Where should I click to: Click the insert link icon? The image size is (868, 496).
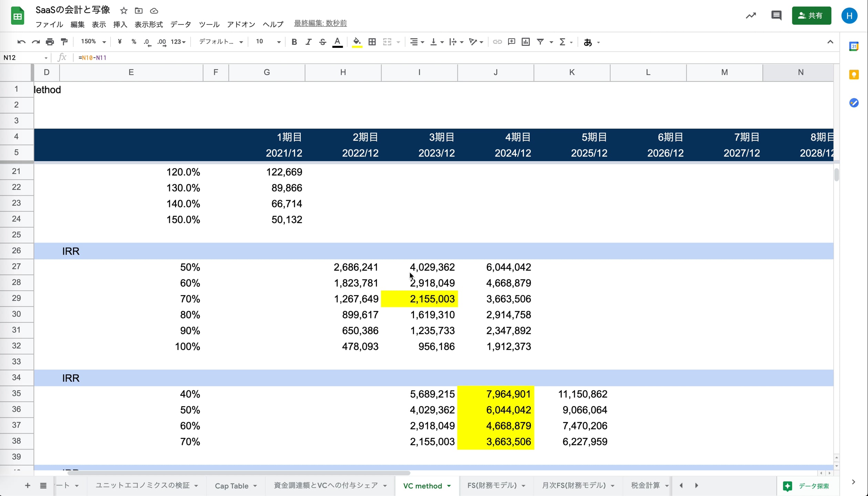coord(497,42)
